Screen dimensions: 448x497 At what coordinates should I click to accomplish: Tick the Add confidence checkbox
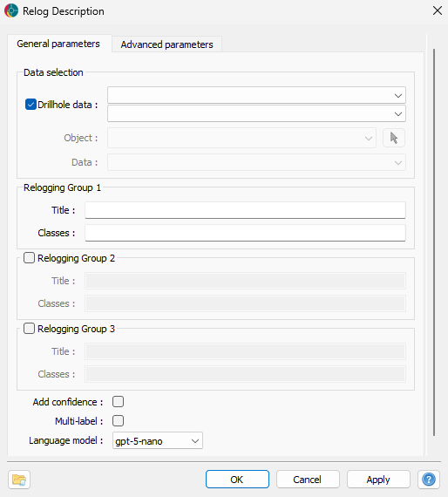(x=119, y=402)
